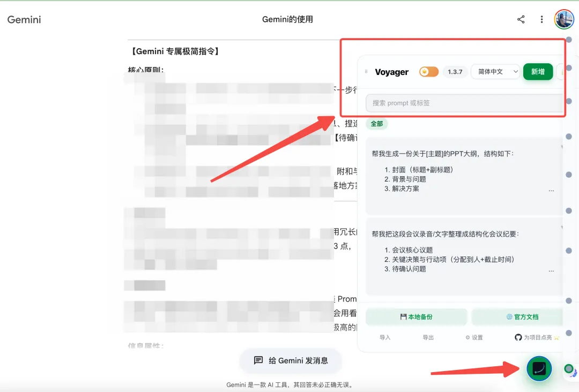The width and height of the screenshot is (579, 392).
Task: Click the share conversation icon
Action: (x=521, y=19)
